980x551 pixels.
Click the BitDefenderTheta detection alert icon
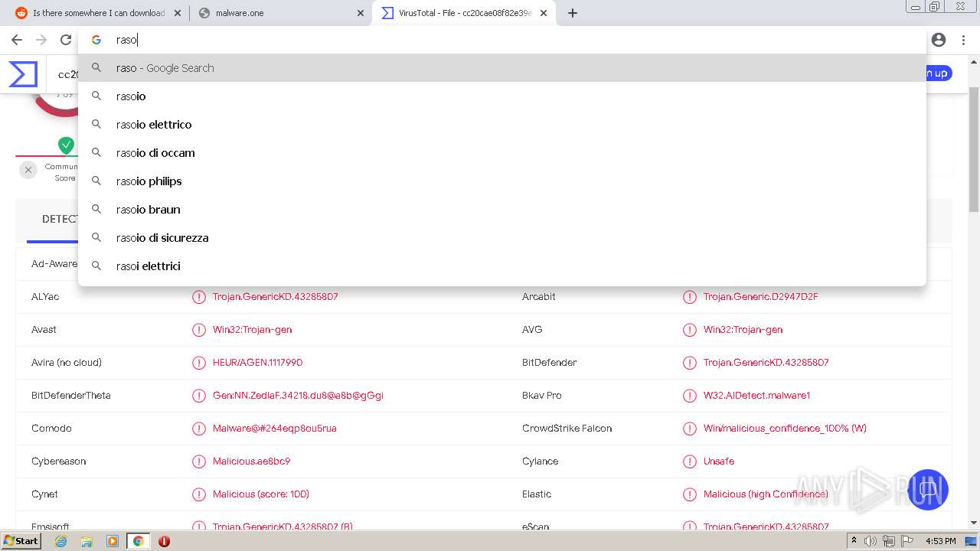199,396
